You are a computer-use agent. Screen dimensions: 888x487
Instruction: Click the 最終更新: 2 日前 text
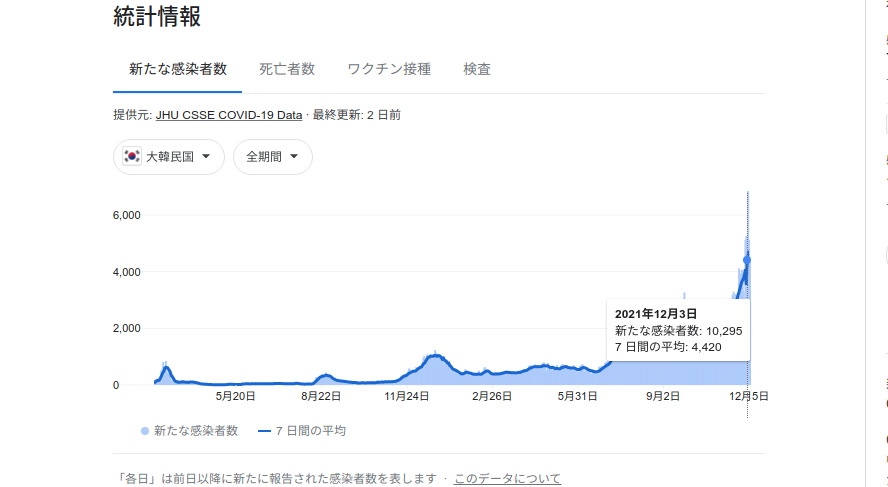(357, 115)
